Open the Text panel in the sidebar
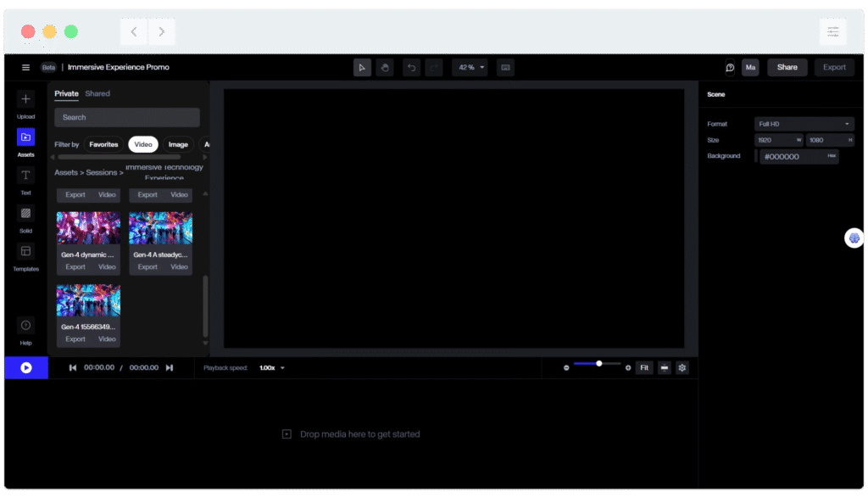This screenshot has width=868, height=498. 25,181
